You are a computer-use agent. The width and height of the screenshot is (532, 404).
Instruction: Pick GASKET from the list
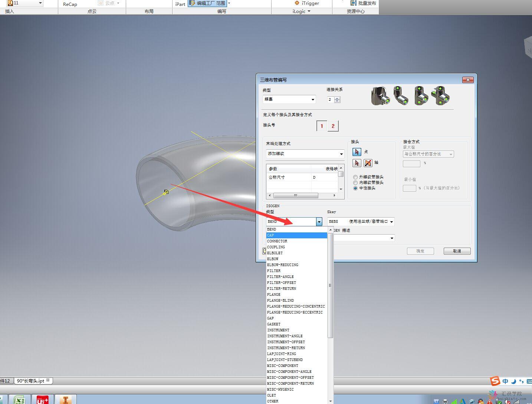(297, 324)
